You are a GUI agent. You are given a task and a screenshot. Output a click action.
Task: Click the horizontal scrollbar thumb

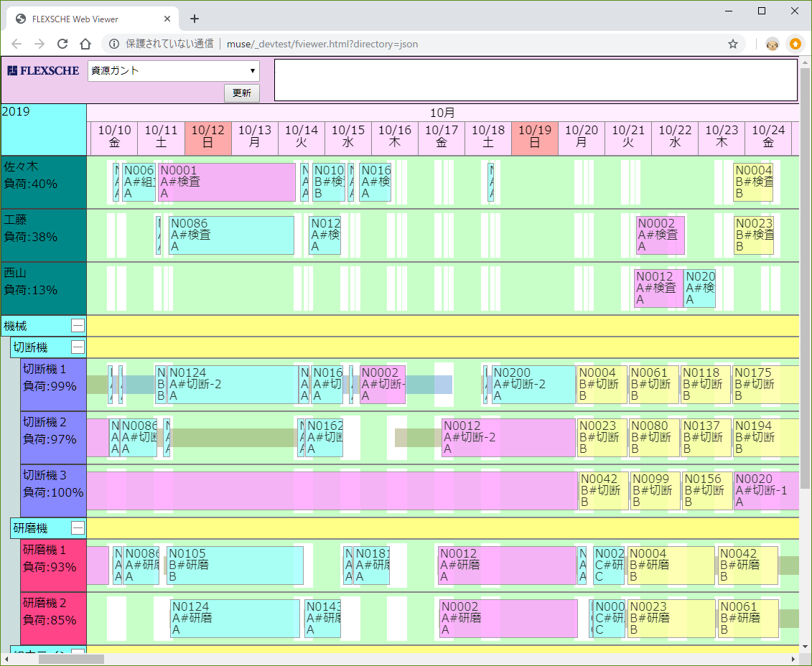point(70,659)
